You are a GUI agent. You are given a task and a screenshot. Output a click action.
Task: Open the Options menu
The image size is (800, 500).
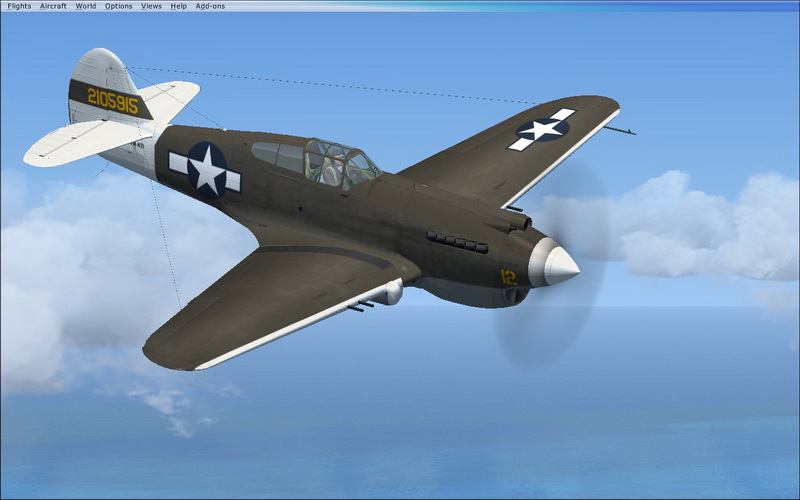(x=118, y=6)
